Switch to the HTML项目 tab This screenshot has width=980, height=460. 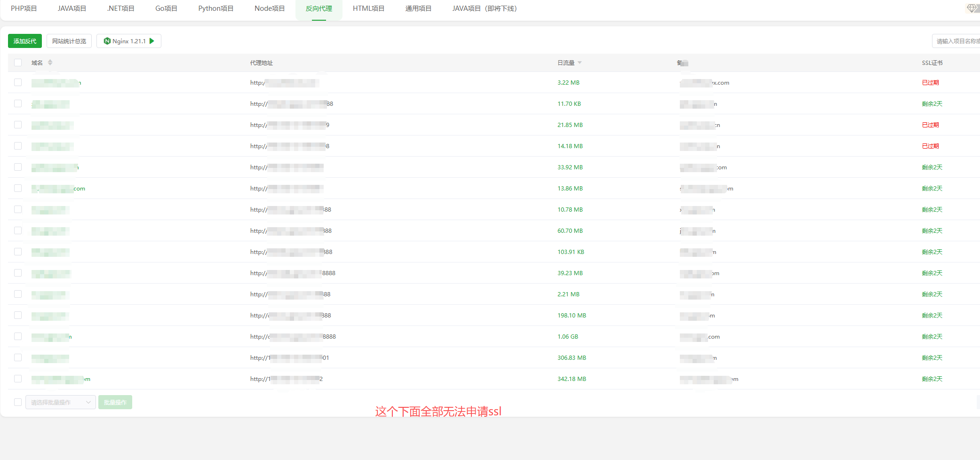pos(368,8)
